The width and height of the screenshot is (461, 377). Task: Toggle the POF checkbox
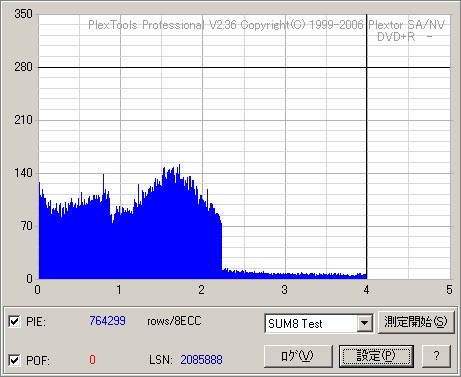click(14, 360)
